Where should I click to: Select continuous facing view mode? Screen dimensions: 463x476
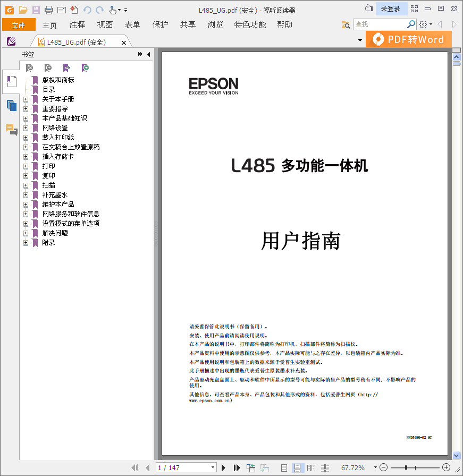coord(325,468)
